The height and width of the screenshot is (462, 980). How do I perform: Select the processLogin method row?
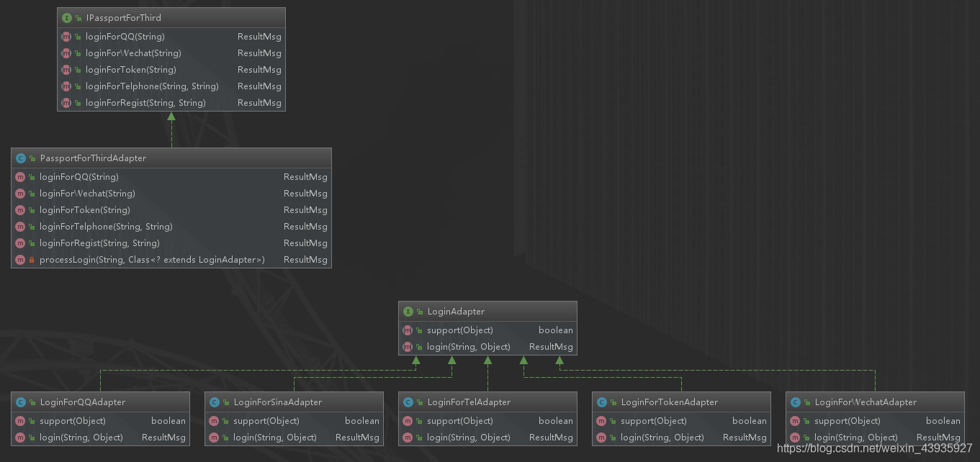pos(152,260)
